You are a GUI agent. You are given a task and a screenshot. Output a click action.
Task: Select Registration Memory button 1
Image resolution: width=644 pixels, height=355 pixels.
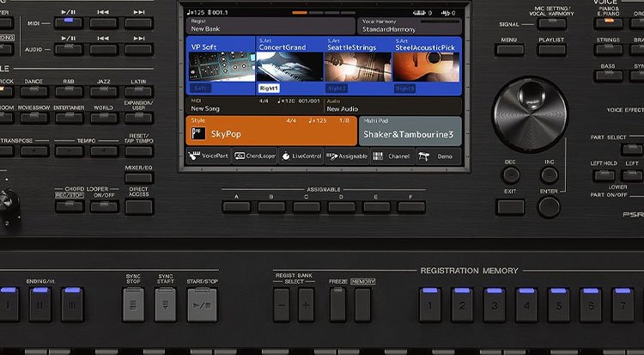click(x=430, y=305)
